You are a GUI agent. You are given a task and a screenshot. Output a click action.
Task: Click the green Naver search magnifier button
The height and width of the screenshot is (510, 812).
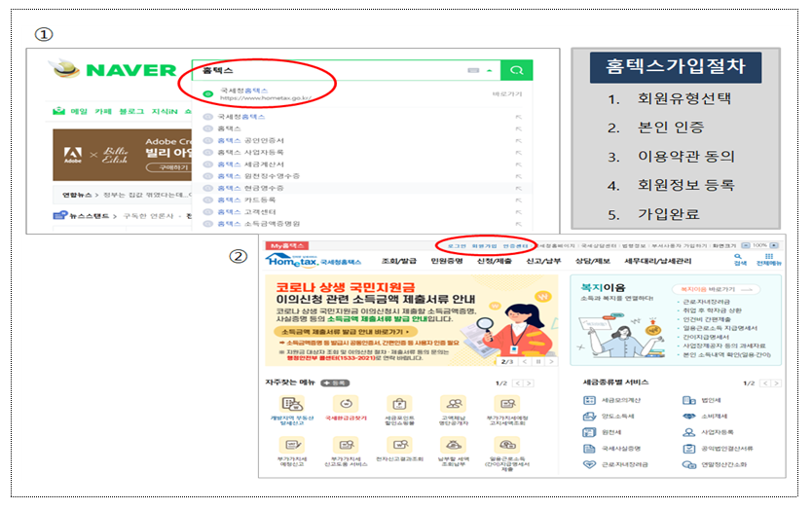(518, 71)
